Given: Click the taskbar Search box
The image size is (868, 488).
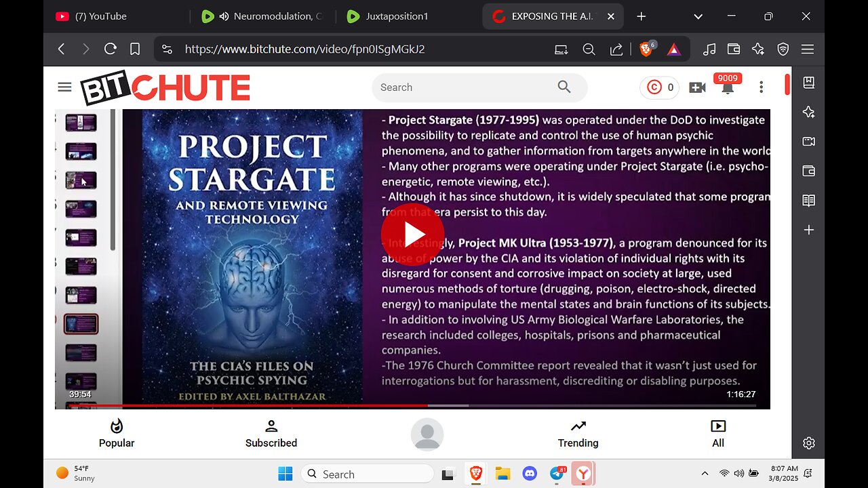Looking at the screenshot, I should point(367,474).
